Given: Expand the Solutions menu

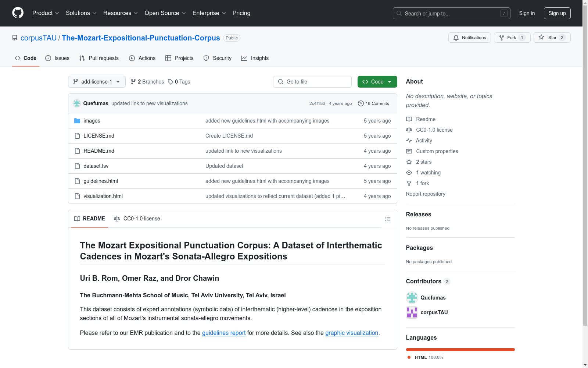Looking at the screenshot, I should (81, 13).
